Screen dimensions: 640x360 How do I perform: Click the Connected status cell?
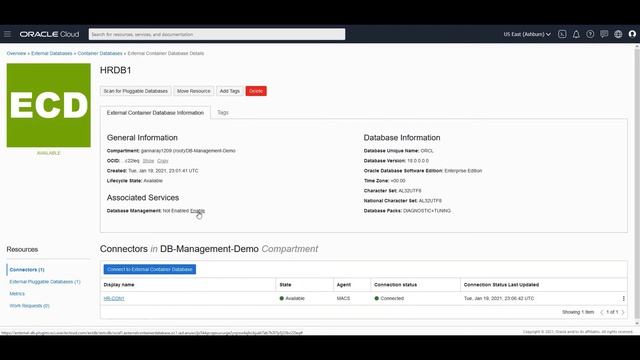tap(389, 298)
